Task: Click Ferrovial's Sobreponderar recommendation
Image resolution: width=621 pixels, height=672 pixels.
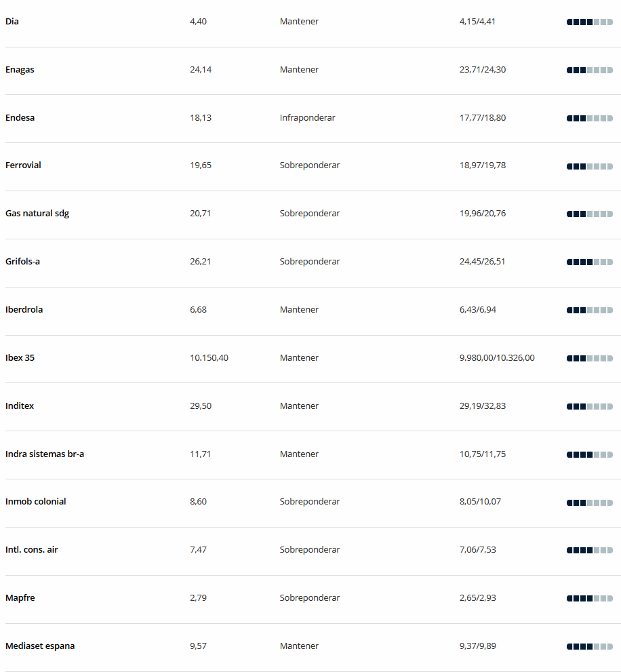Action: coord(309,165)
